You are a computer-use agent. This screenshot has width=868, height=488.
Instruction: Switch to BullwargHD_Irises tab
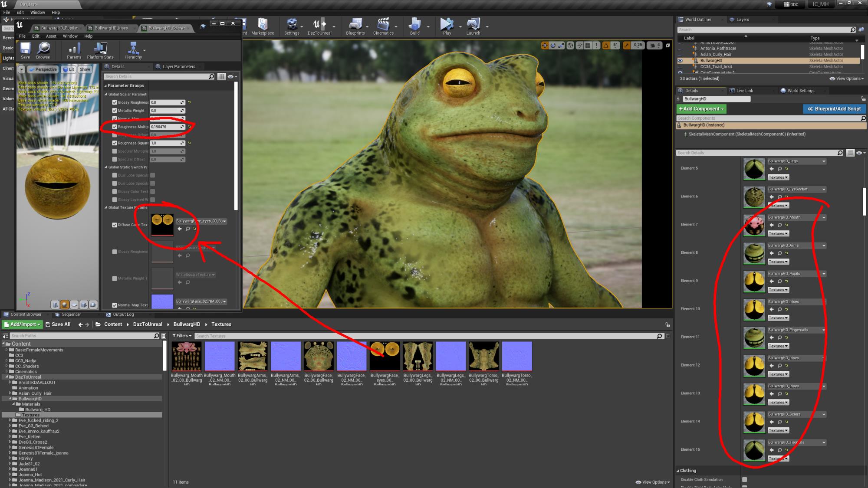pyautogui.click(x=111, y=28)
